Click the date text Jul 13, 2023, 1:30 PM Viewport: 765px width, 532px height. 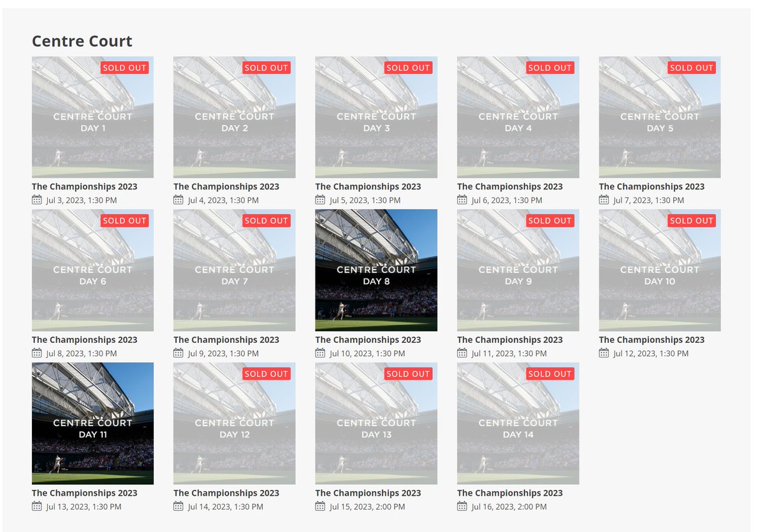[x=84, y=507]
